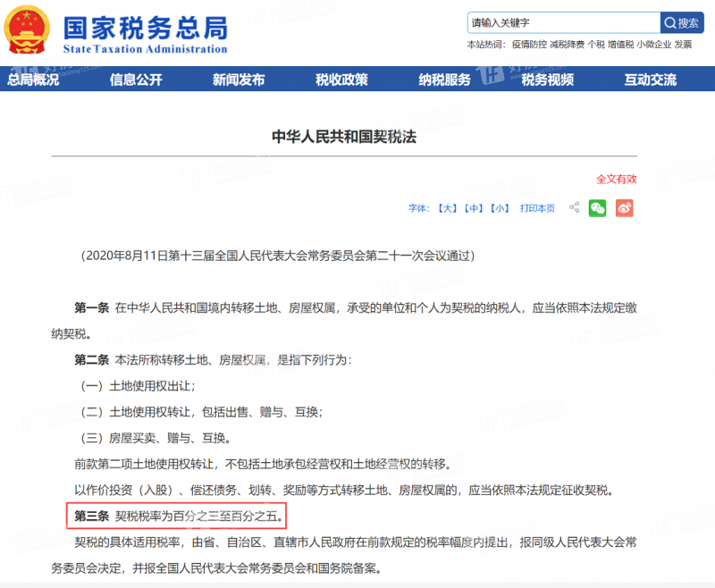Click the magnifier icon in the search bar

coord(670,21)
